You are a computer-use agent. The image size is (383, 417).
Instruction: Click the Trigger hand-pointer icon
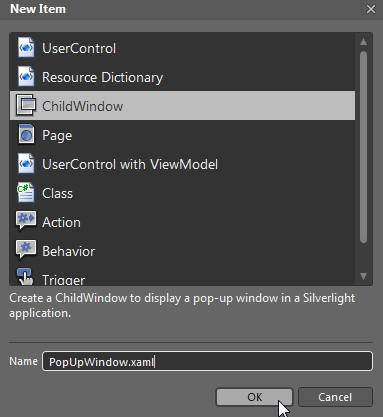coord(25,277)
